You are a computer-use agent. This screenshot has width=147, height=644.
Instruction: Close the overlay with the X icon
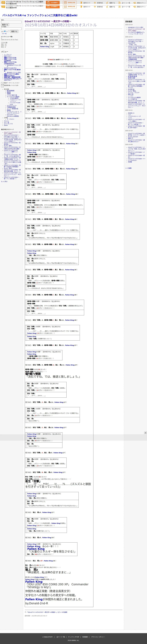(x=145, y=433)
